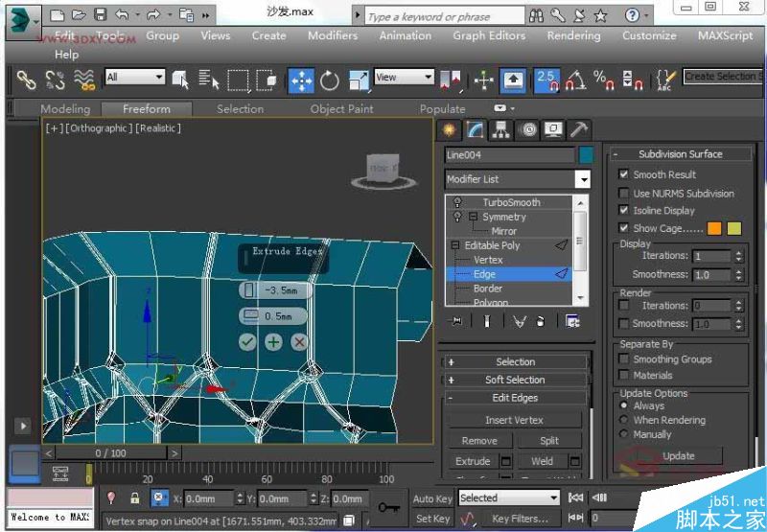The image size is (767, 532).
Task: Click the Split button
Action: (x=549, y=441)
